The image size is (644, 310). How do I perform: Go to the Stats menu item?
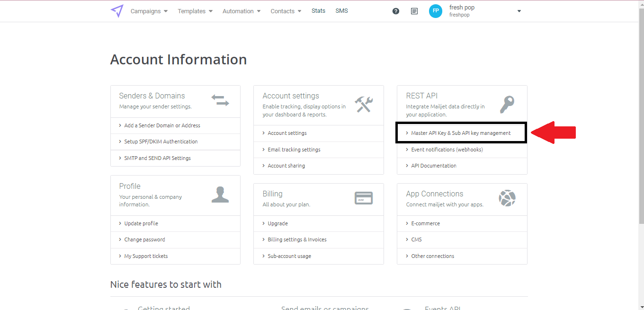(318, 10)
